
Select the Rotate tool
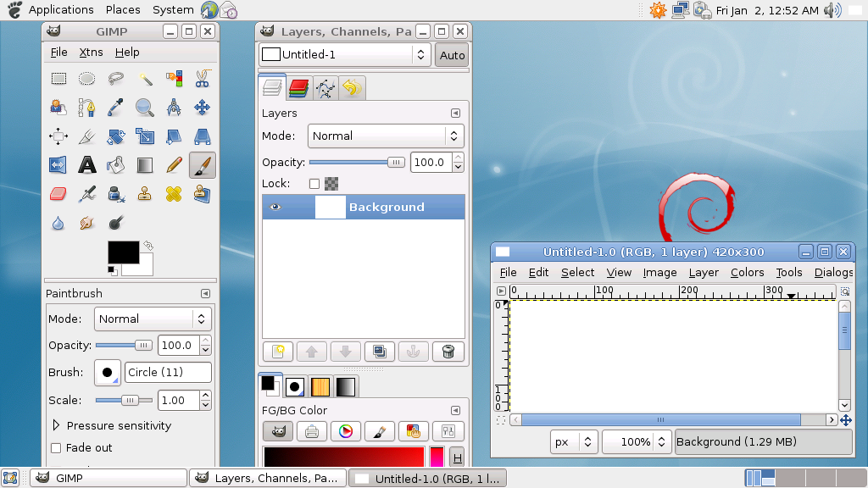(x=115, y=136)
